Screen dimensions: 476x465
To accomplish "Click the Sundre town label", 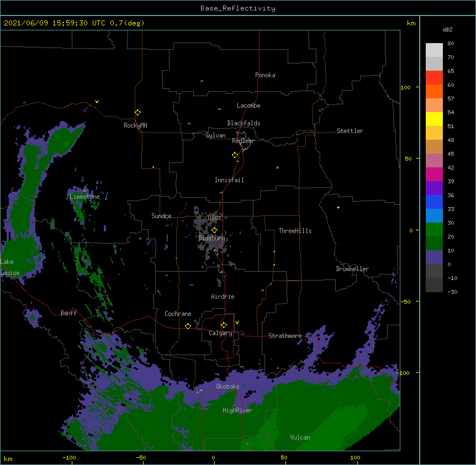I will coord(161,216).
